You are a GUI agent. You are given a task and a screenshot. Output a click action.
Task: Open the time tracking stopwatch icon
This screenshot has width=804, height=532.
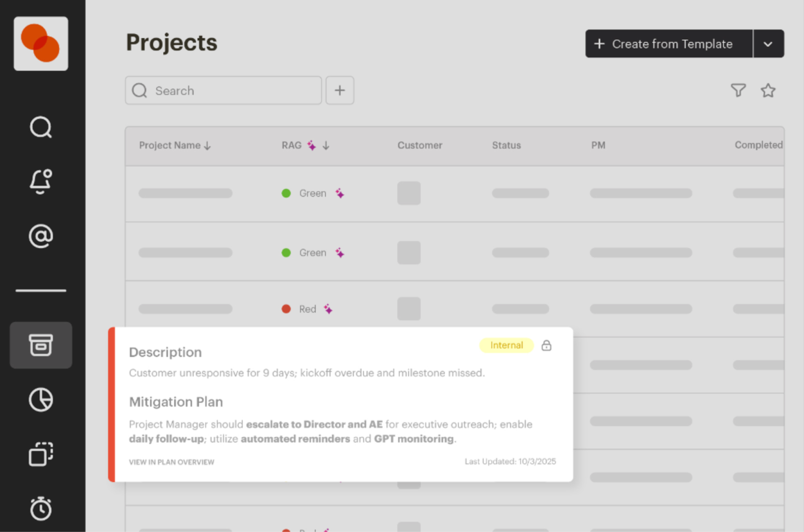point(41,508)
